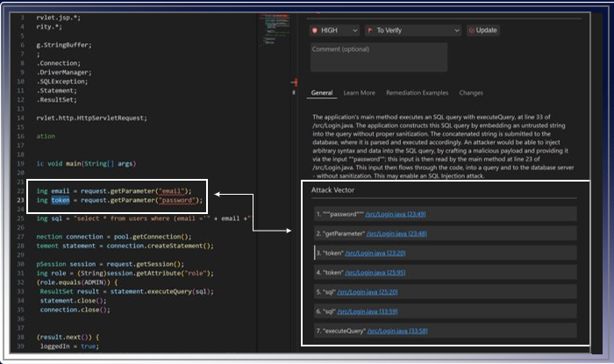Open executeQuery link /src/Login.java [33:58]
This screenshot has width=614, height=364.
point(397,332)
